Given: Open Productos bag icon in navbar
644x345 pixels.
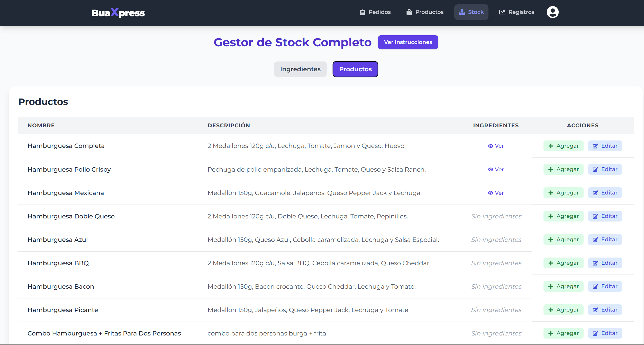Looking at the screenshot, I should [409, 12].
